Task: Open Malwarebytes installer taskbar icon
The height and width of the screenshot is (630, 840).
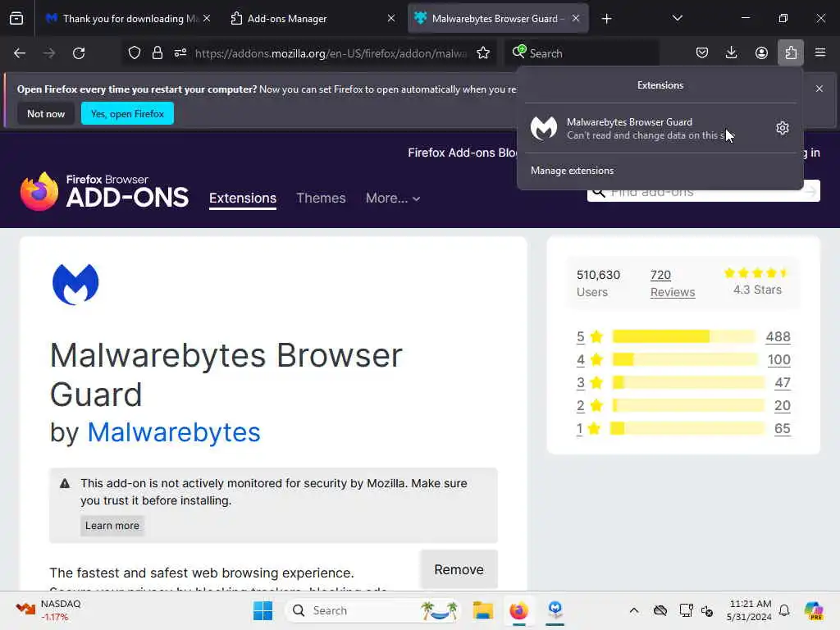Action: pyautogui.click(x=555, y=610)
